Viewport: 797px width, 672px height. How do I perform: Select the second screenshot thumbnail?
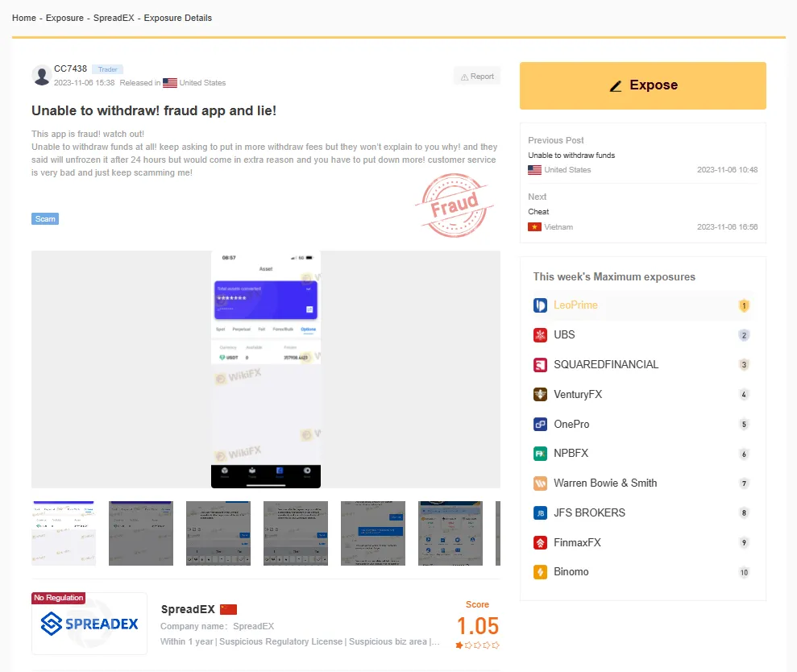141,533
